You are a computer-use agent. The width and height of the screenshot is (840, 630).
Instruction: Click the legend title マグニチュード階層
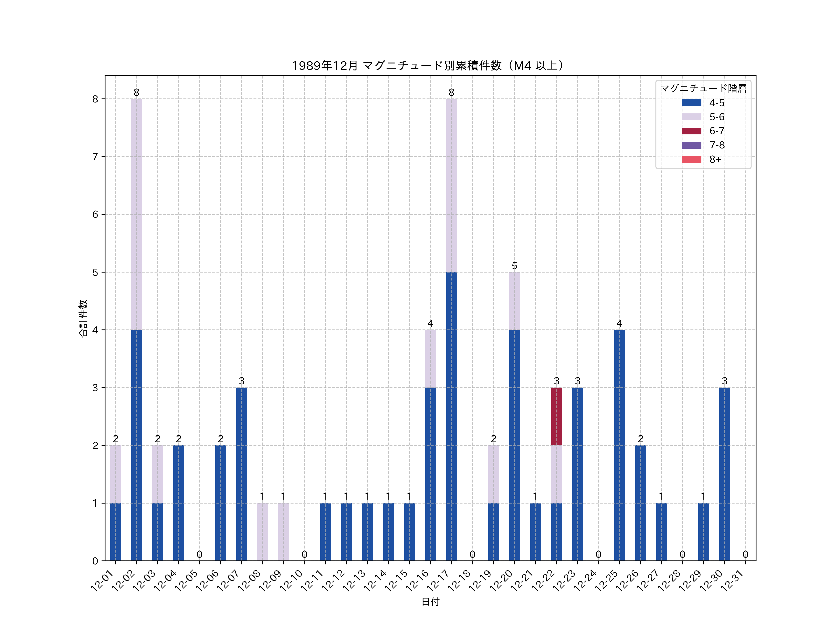(x=703, y=88)
